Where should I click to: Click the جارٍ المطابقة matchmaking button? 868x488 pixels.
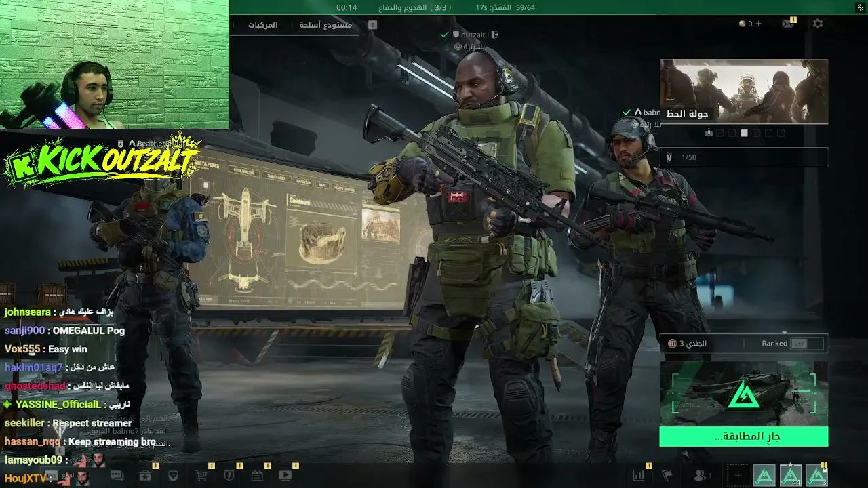(744, 436)
